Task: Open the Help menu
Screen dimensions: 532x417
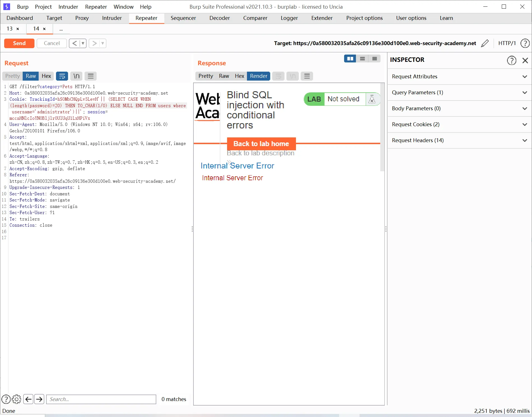Action: click(146, 7)
